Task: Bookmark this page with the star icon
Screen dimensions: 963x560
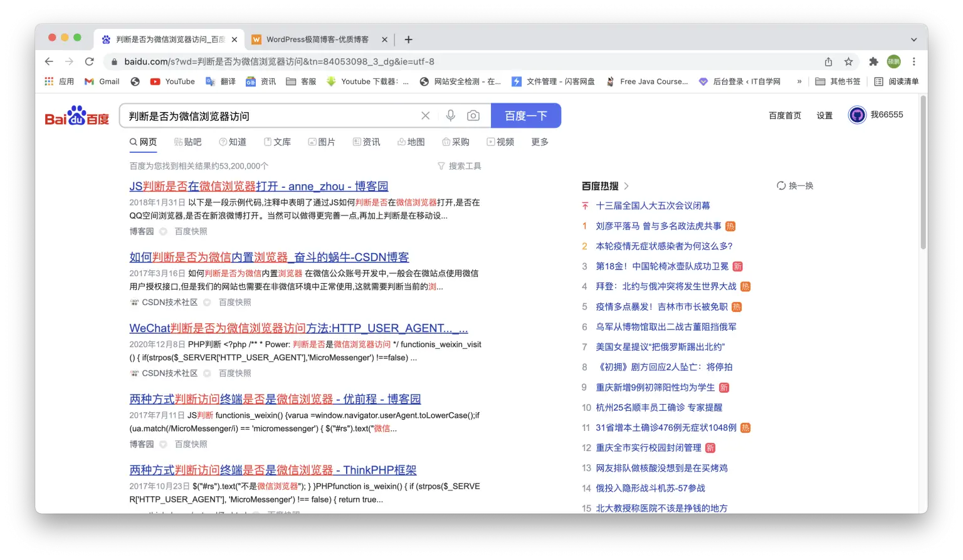Action: 848,61
